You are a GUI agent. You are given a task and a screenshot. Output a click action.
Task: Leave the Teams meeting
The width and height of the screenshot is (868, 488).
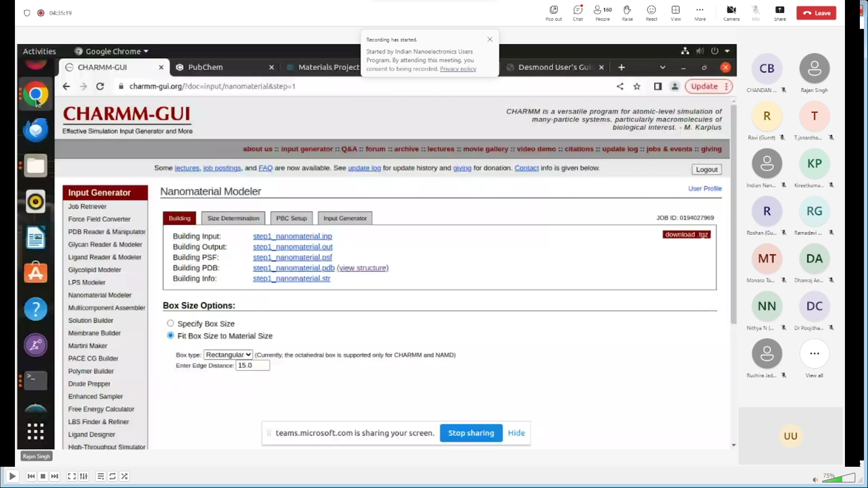click(816, 13)
